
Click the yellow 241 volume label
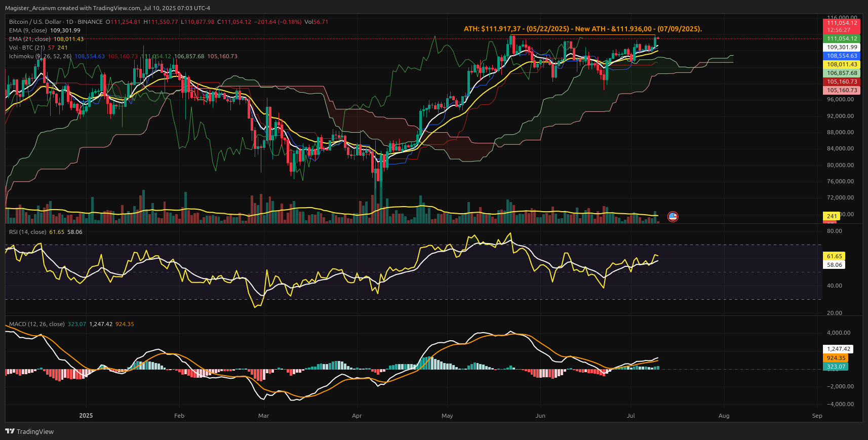(x=832, y=216)
